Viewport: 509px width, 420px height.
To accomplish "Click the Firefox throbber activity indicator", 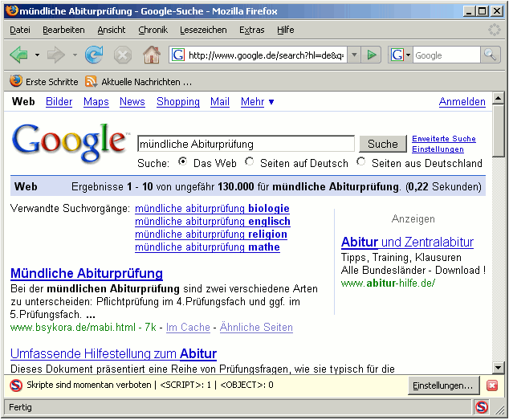I will (495, 30).
